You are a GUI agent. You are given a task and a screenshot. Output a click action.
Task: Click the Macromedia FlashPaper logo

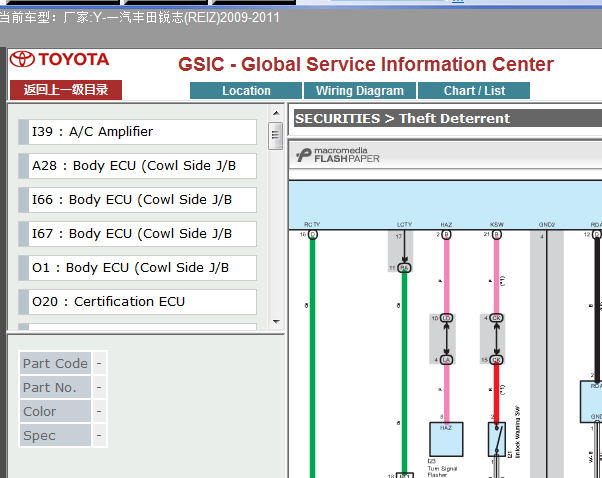click(338, 155)
